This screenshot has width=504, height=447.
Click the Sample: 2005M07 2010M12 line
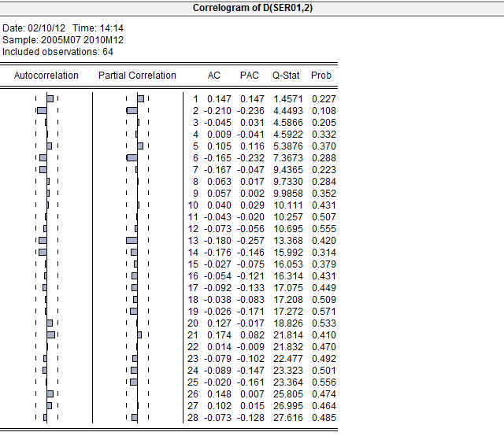point(63,39)
